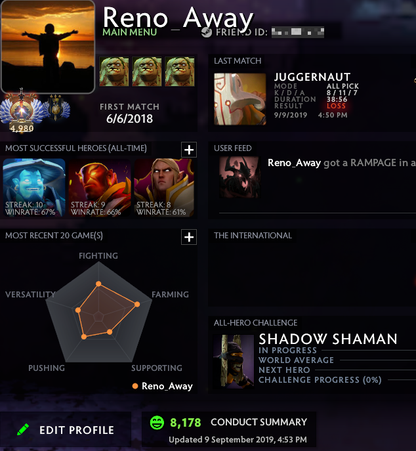Click the Edit Profile button
Image resolution: width=416 pixels, height=451 pixels.
click(x=66, y=430)
